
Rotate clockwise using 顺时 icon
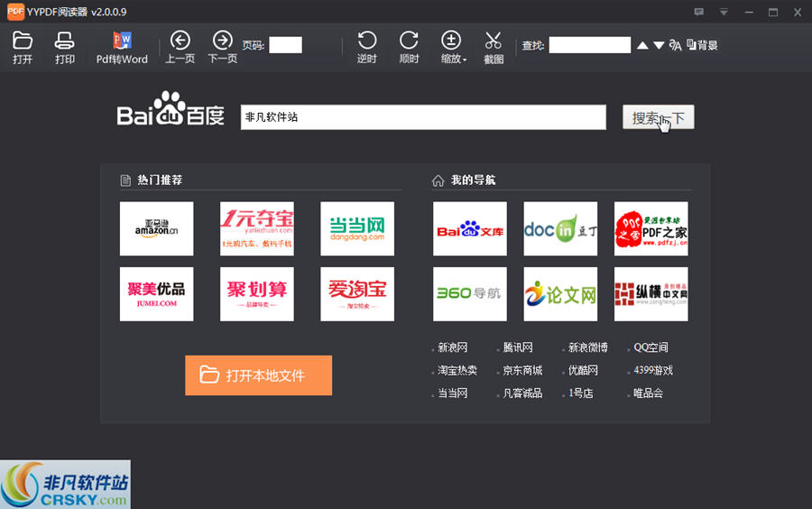pos(409,47)
